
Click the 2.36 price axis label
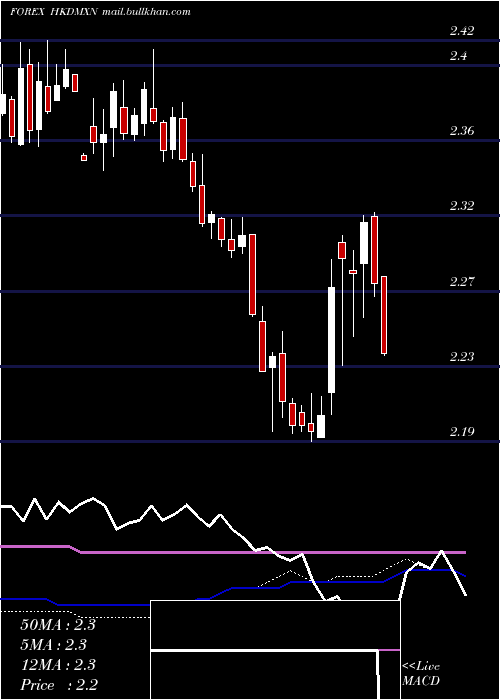tap(462, 131)
